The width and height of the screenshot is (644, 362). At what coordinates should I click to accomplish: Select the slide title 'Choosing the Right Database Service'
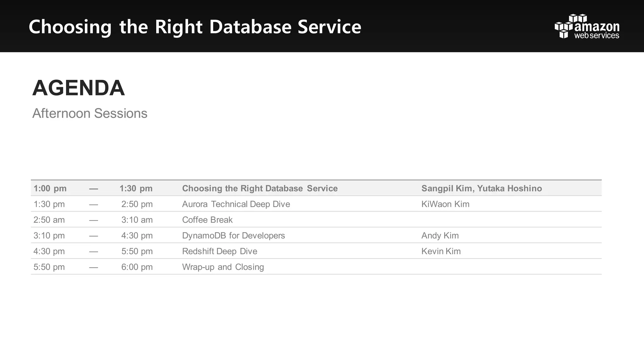195,27
